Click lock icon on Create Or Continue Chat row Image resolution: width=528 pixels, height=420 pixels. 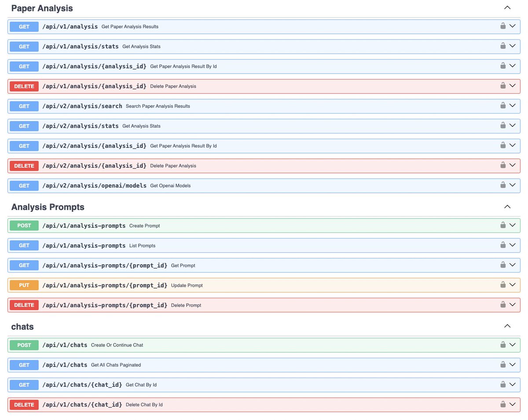tap(503, 344)
